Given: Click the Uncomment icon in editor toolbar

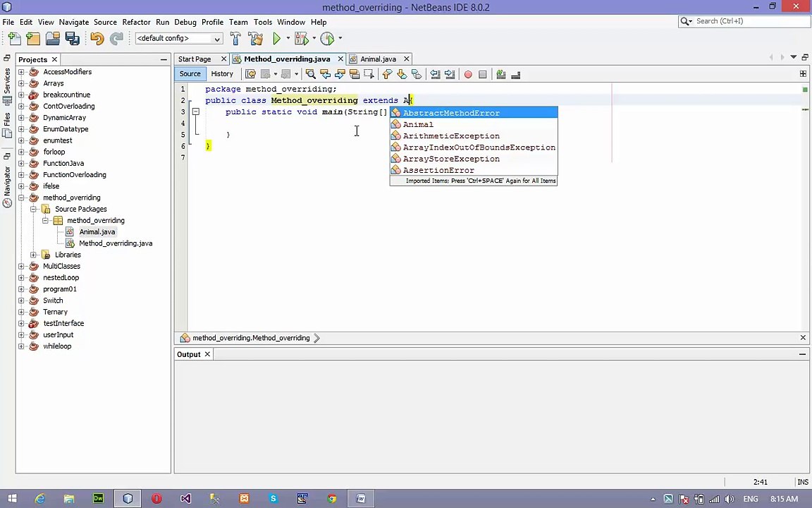Looking at the screenshot, I should [x=515, y=74].
